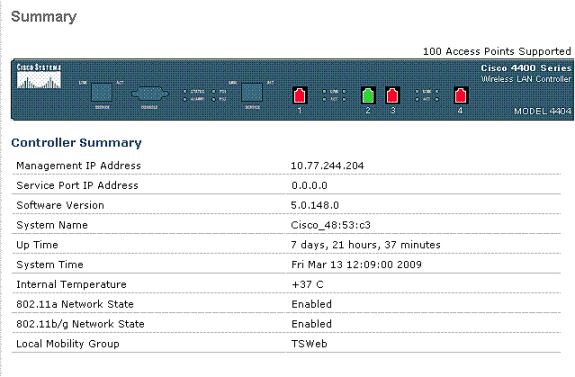Click the Management IP Address label

[78, 166]
